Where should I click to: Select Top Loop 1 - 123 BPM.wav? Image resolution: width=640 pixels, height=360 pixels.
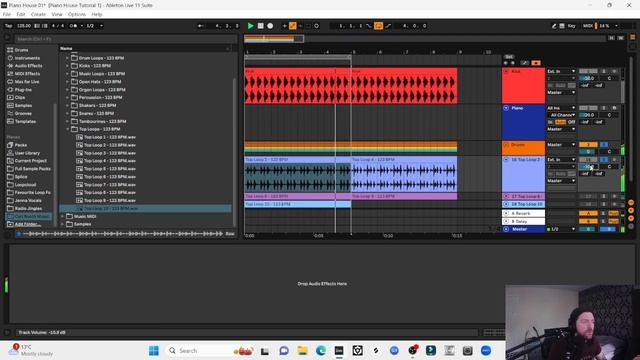(110, 137)
